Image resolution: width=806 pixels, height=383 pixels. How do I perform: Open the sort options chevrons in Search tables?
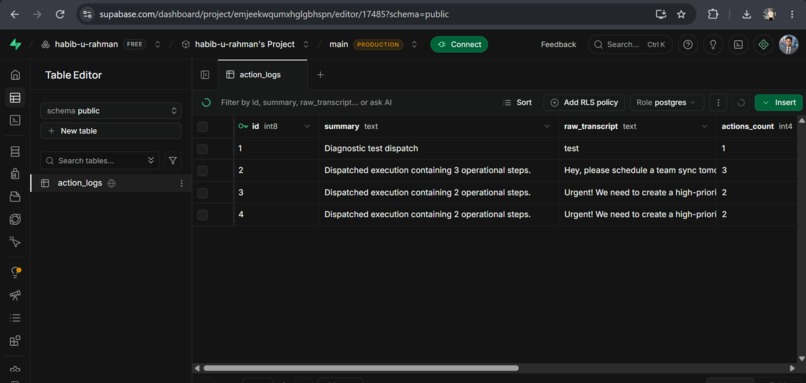click(151, 160)
